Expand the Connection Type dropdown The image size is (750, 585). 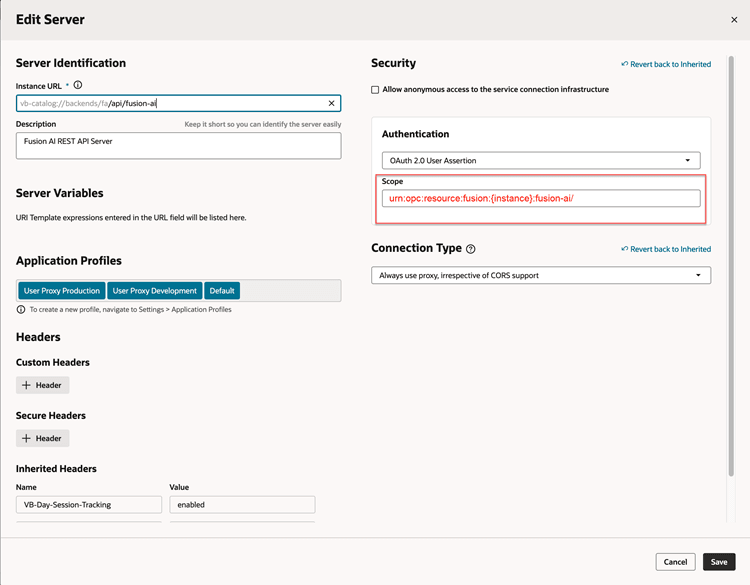[540, 275]
